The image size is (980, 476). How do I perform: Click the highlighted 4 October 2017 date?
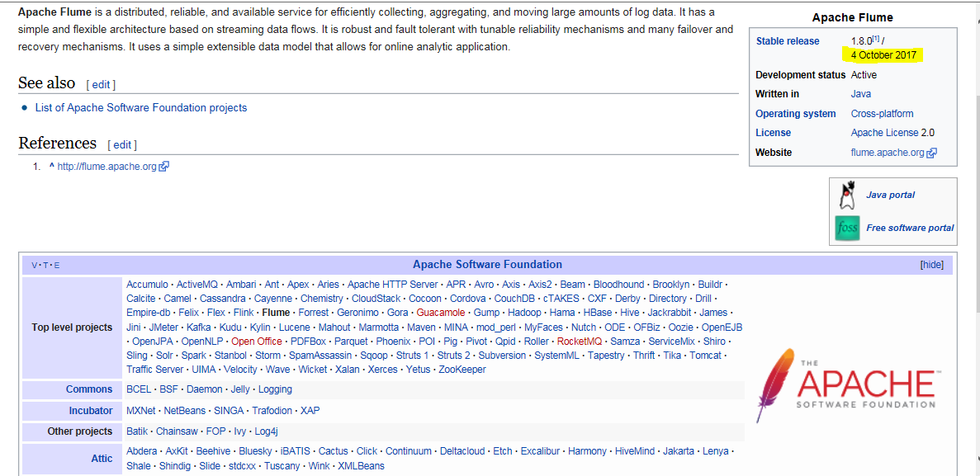pos(883,55)
